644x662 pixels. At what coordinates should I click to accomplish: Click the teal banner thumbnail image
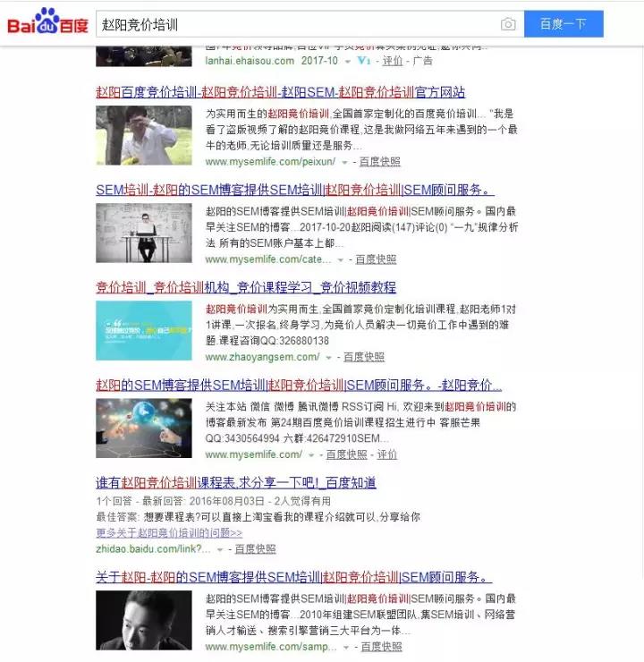click(x=143, y=330)
